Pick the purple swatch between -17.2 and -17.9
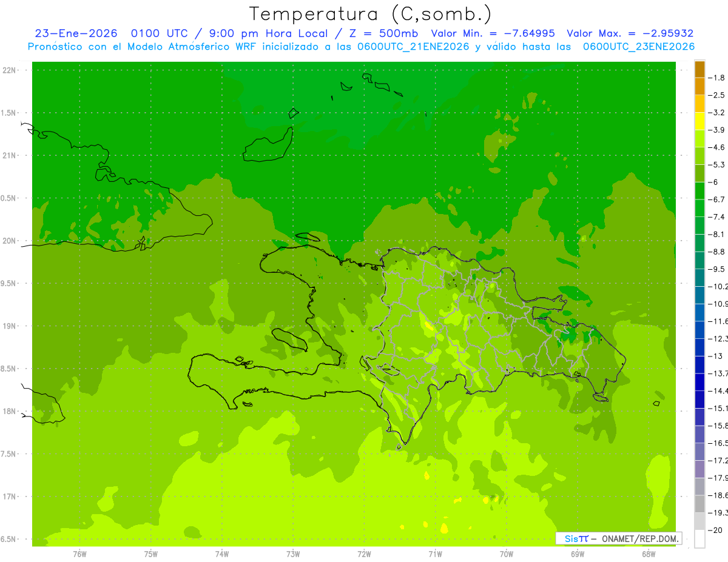Image resolution: width=728 pixels, height=562 pixels. click(699, 470)
